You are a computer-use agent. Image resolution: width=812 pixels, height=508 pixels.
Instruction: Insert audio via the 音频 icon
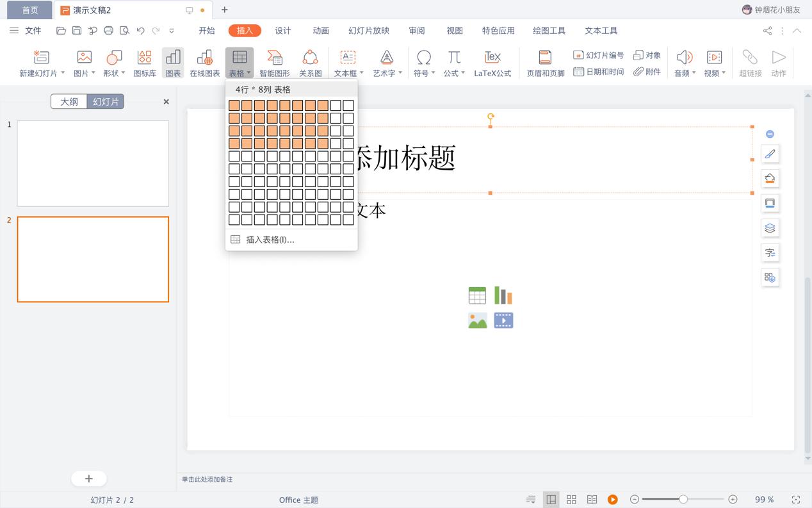[x=682, y=62]
